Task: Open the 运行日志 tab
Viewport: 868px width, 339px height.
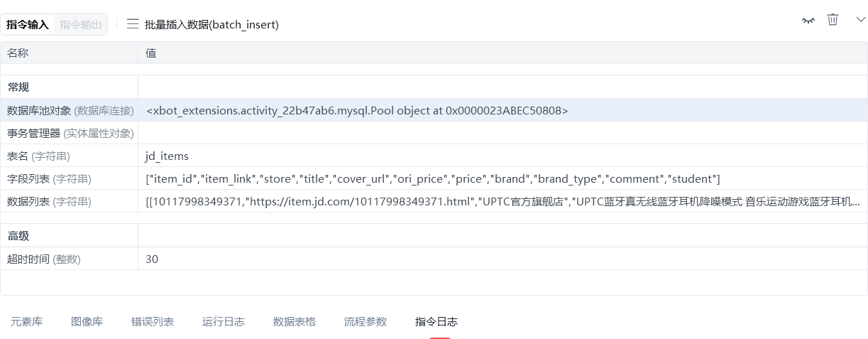Action: coord(224,321)
